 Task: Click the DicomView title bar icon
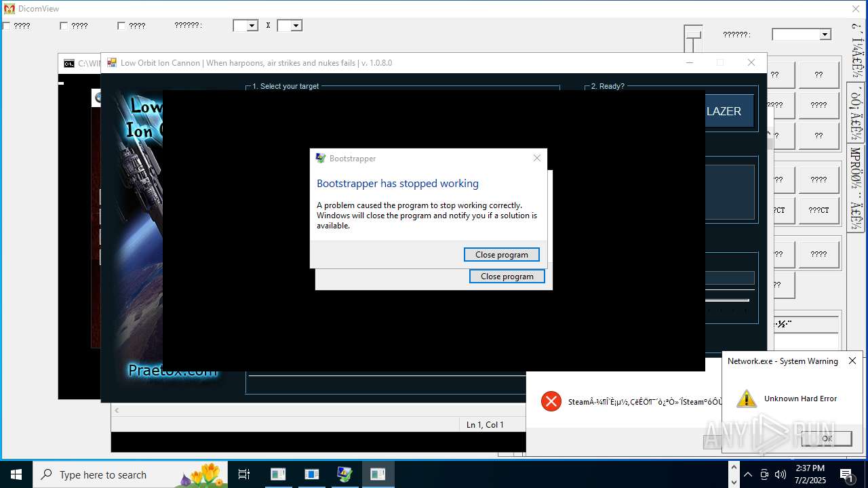[x=9, y=9]
